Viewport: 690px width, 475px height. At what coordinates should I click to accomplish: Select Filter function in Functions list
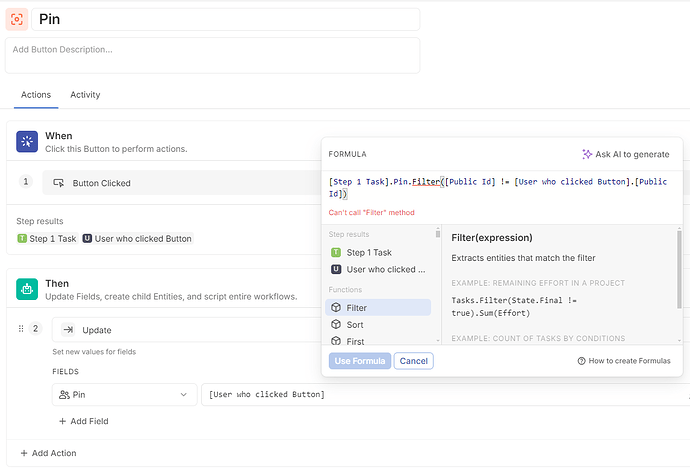point(356,308)
